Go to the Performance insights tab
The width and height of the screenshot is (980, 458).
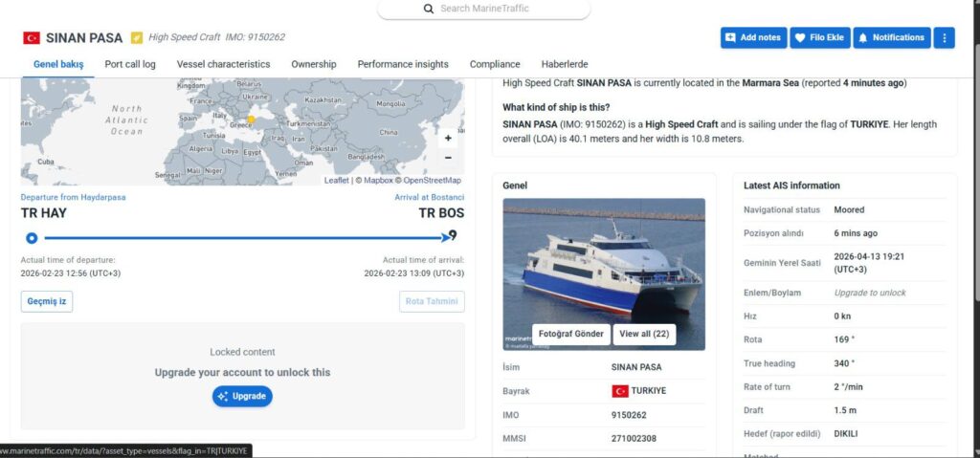(403, 64)
